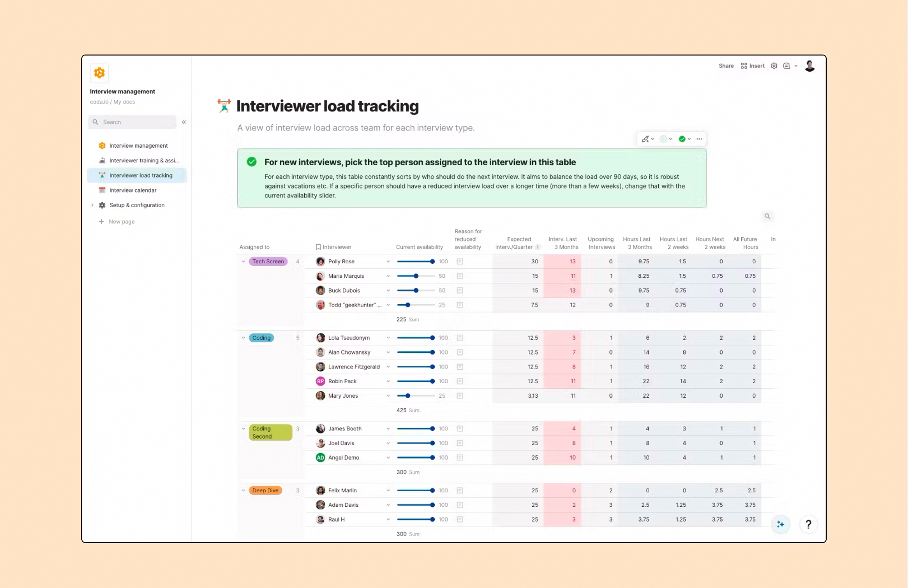Click the table search magnifier icon

click(x=767, y=216)
